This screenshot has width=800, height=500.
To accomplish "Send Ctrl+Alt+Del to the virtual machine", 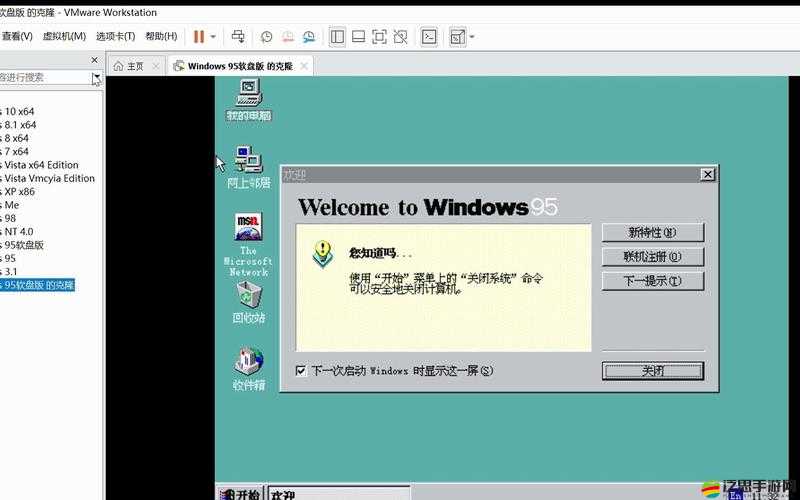I will (238, 37).
